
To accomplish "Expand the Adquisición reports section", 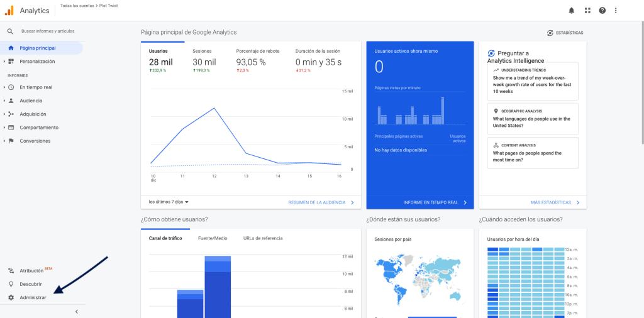I will tap(32, 114).
